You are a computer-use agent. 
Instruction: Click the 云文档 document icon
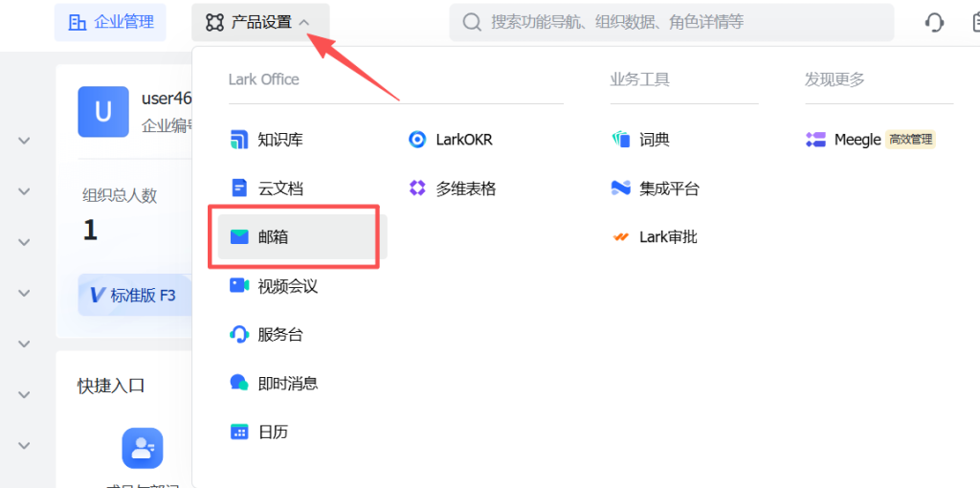coord(238,189)
